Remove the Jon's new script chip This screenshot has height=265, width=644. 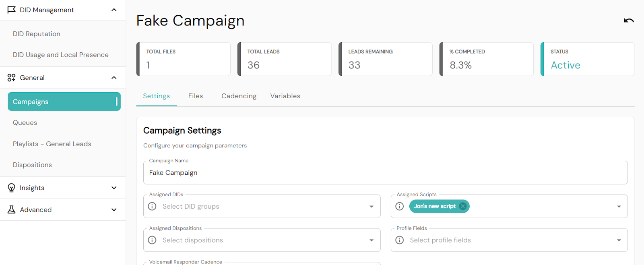pyautogui.click(x=463, y=206)
